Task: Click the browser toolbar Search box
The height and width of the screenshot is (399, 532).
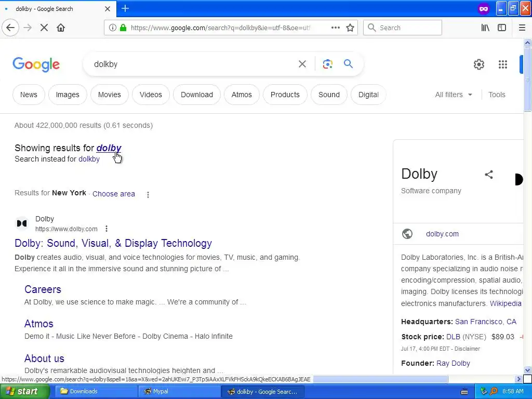Action: [403, 28]
